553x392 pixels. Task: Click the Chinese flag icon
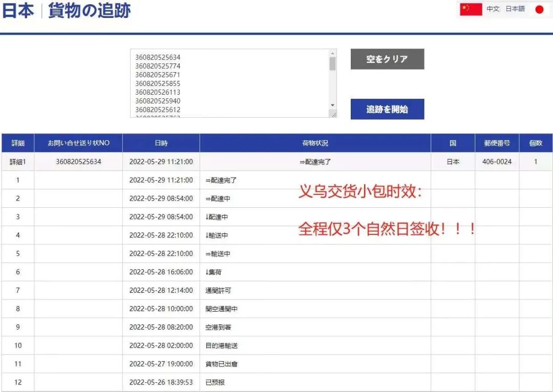(471, 9)
